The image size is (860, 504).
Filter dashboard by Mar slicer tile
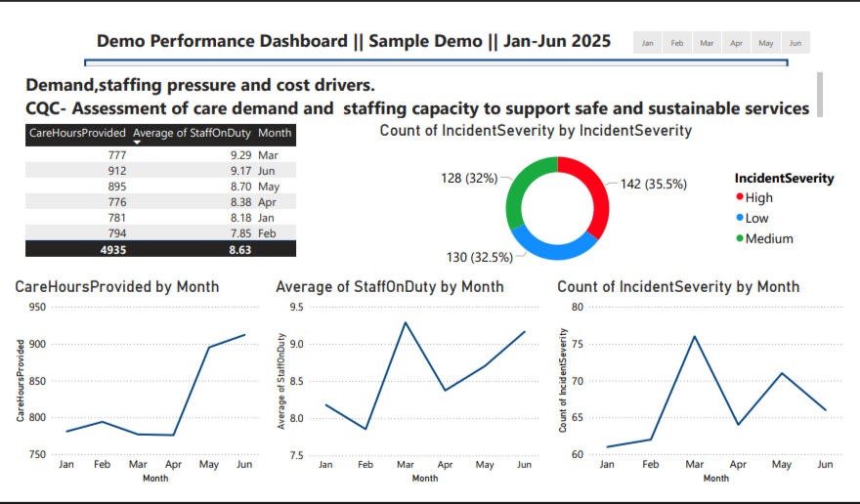(x=707, y=43)
